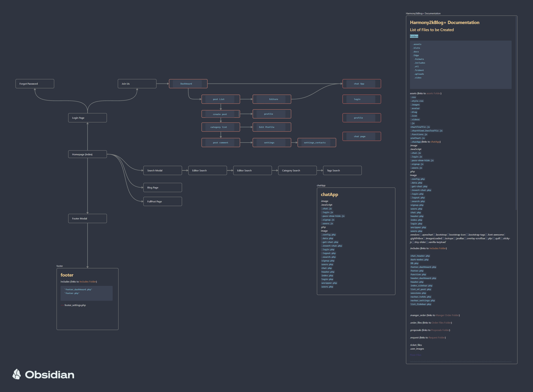Click list_Sidebar.php in includes list
This screenshot has height=392, width=533.
421,304
